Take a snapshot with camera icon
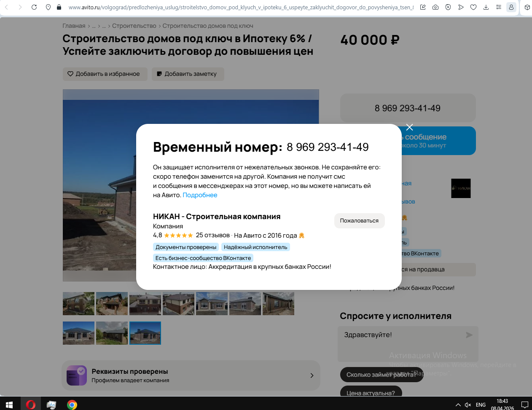 [435, 7]
